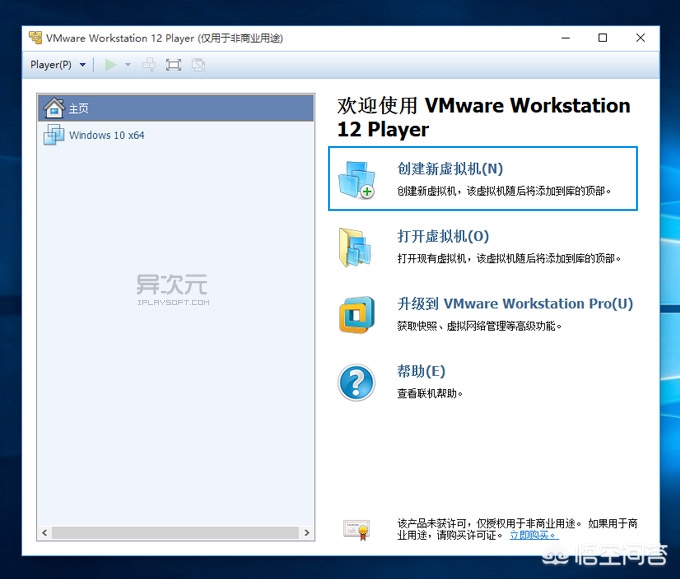The image size is (680, 579).
Task: Click the green power on play button
Action: (110, 65)
